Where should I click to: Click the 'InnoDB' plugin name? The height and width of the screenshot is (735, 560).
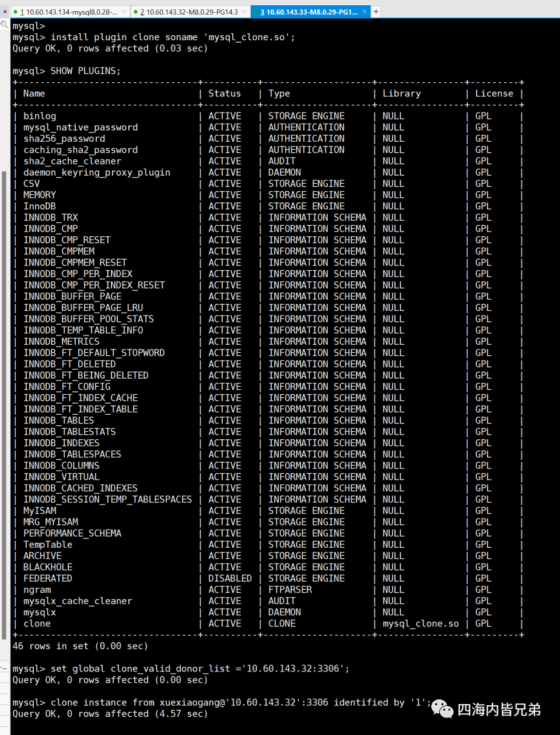pos(40,206)
